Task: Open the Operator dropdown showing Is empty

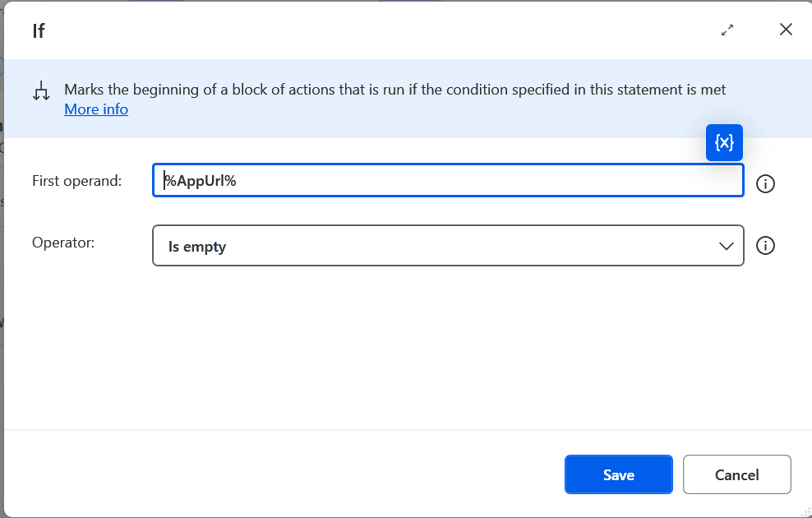Action: (448, 246)
